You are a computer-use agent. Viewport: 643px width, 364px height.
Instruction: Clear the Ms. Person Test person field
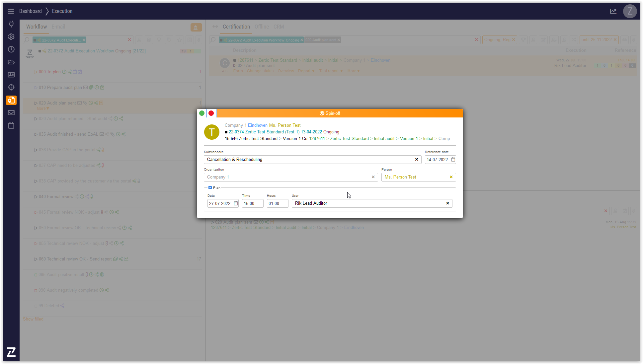click(451, 177)
